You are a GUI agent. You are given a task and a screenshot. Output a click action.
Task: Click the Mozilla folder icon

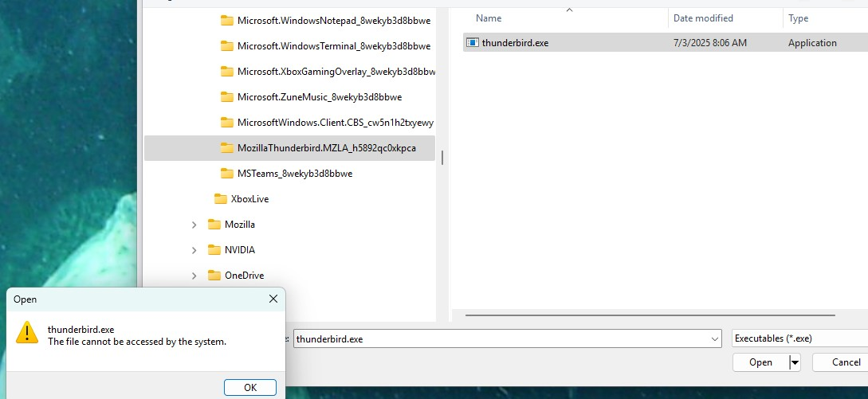point(214,224)
